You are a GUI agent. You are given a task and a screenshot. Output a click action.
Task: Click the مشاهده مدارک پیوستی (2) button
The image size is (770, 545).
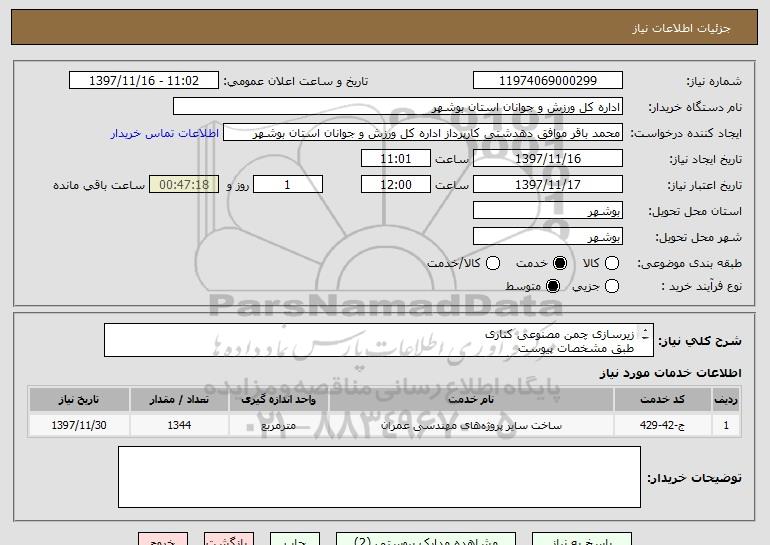coord(426,539)
